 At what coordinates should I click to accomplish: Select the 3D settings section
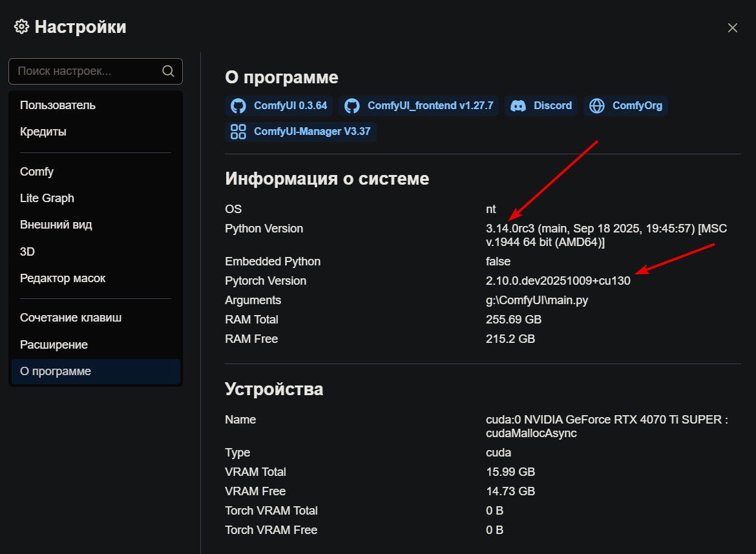click(x=96, y=251)
